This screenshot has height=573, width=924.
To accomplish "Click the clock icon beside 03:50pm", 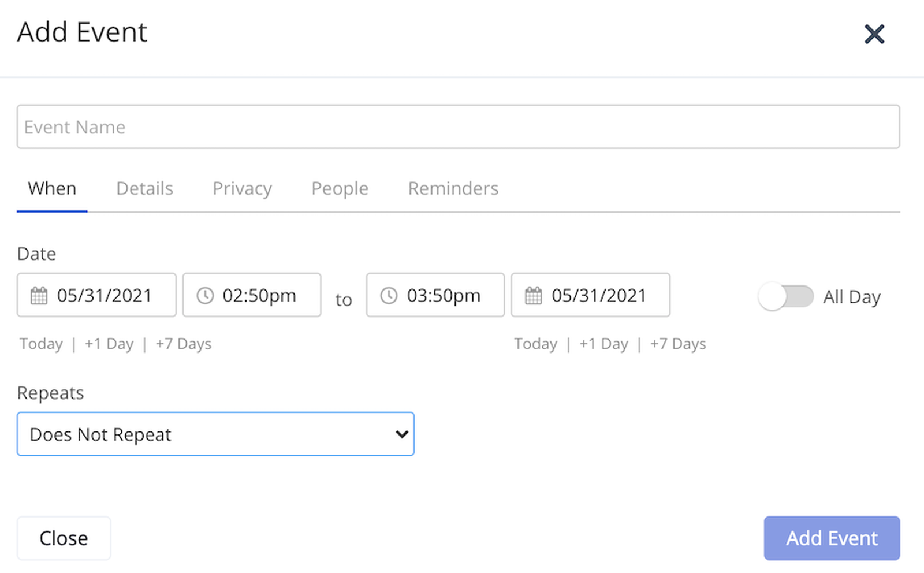I will 389,295.
